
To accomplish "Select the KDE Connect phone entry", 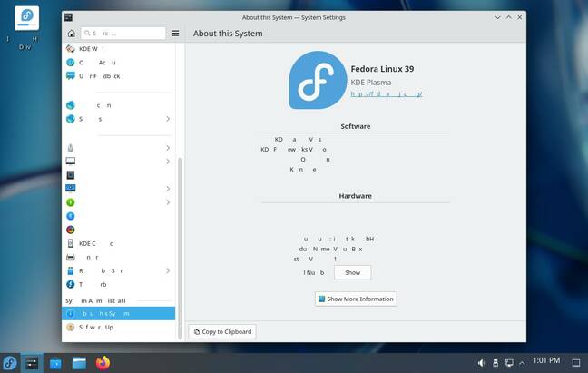I will pos(118,243).
